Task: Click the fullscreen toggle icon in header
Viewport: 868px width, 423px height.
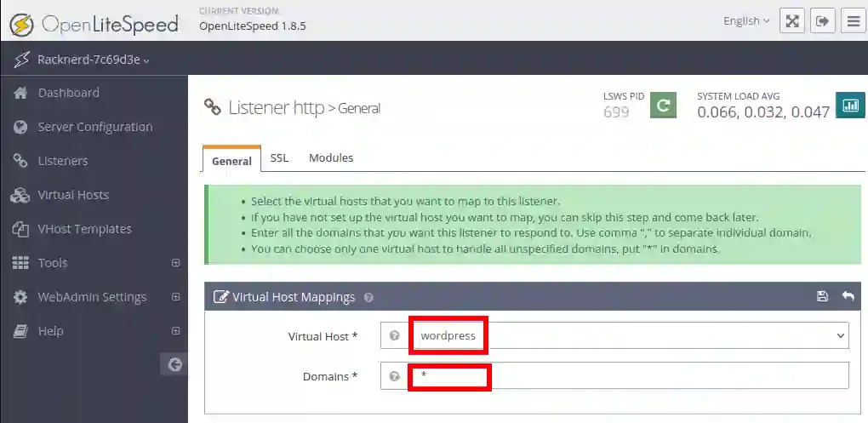Action: pos(792,21)
